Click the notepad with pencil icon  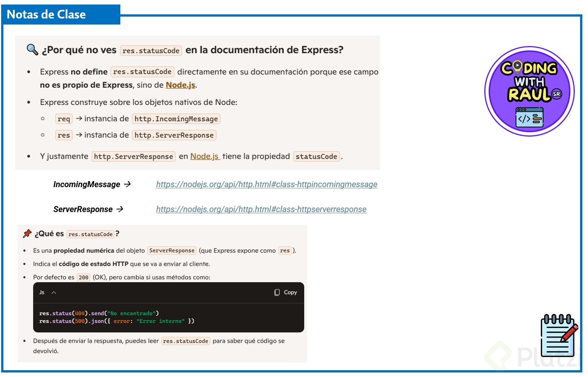pos(559,335)
